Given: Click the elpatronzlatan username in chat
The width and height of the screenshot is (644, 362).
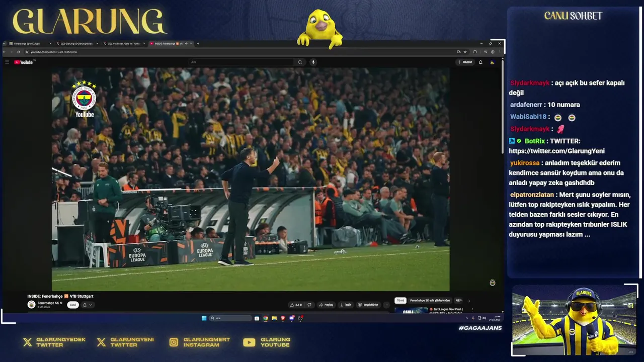Looking at the screenshot, I should point(532,195).
